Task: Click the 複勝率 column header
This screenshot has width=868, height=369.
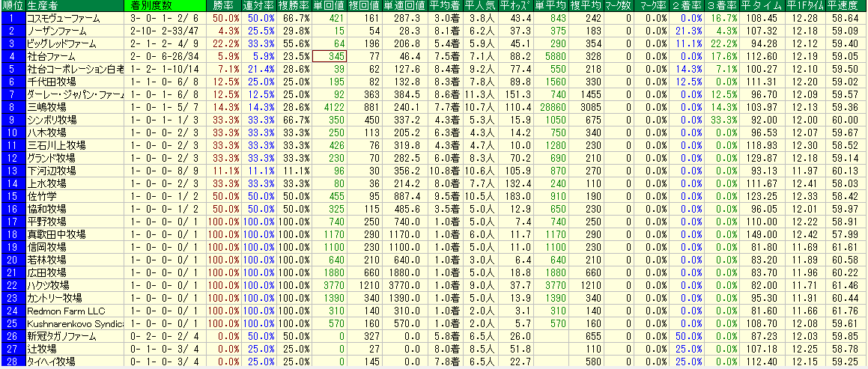Action: point(295,6)
